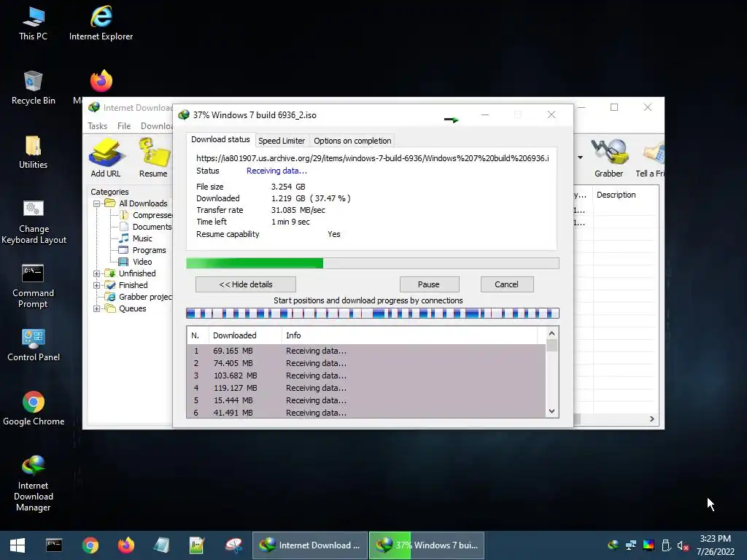Expand the Unfinished category
This screenshot has height=560, width=747.
[x=96, y=273]
